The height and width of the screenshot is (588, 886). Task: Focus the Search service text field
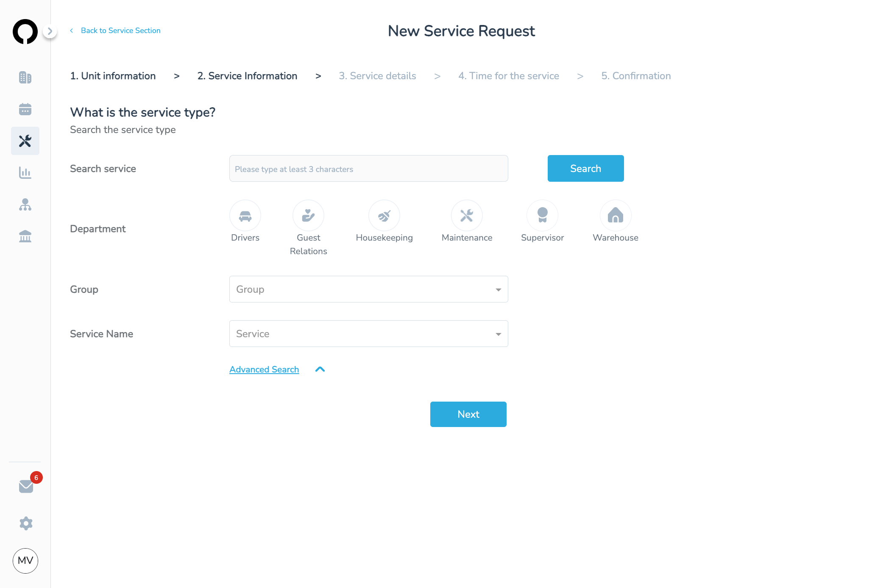point(368,169)
